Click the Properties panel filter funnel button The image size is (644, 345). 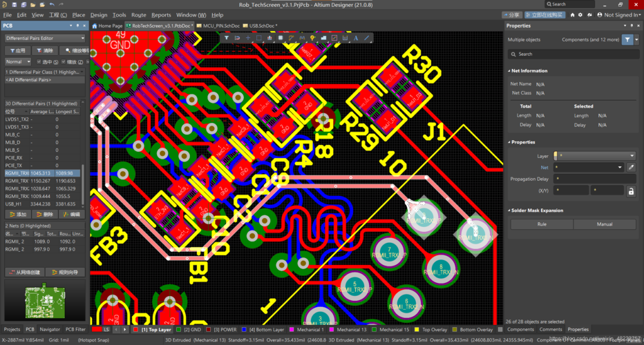(627, 40)
